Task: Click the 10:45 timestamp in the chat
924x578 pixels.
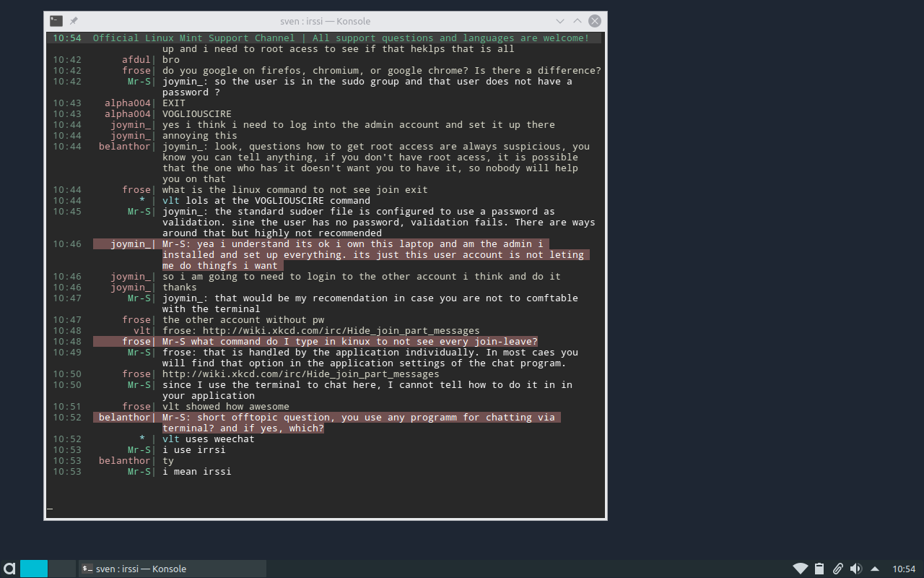Action: pyautogui.click(x=67, y=212)
